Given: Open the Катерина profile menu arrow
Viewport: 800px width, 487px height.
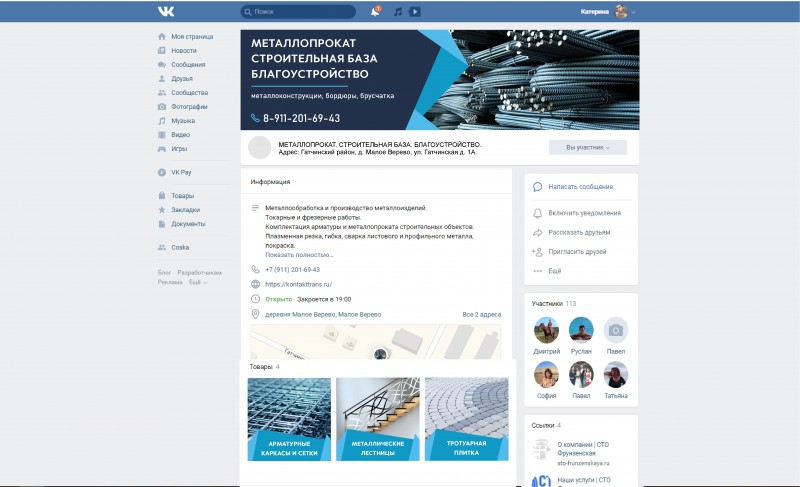Looking at the screenshot, I should click(x=633, y=12).
